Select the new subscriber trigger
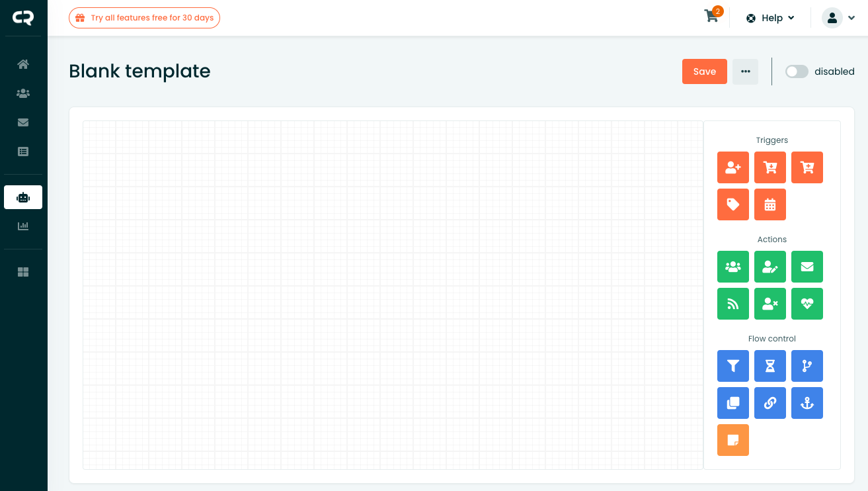The image size is (868, 491). click(733, 167)
